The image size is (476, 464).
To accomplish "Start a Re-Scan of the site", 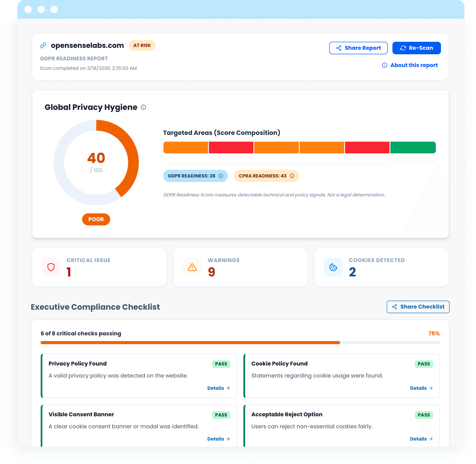I will [x=416, y=48].
